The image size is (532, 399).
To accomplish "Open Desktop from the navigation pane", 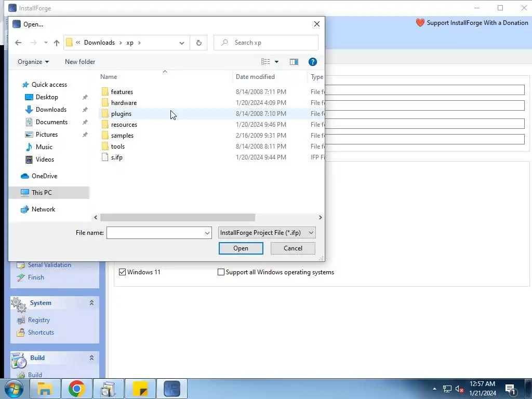I will [x=47, y=97].
